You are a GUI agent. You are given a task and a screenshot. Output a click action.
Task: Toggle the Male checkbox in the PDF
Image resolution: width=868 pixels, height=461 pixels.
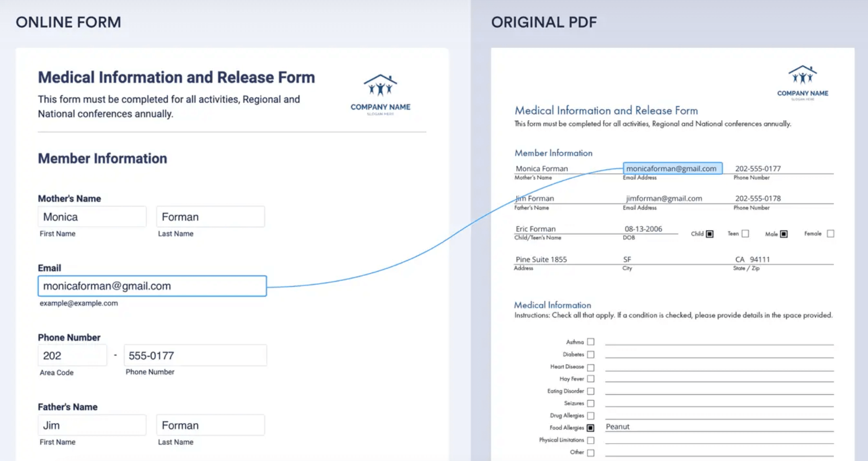(784, 234)
